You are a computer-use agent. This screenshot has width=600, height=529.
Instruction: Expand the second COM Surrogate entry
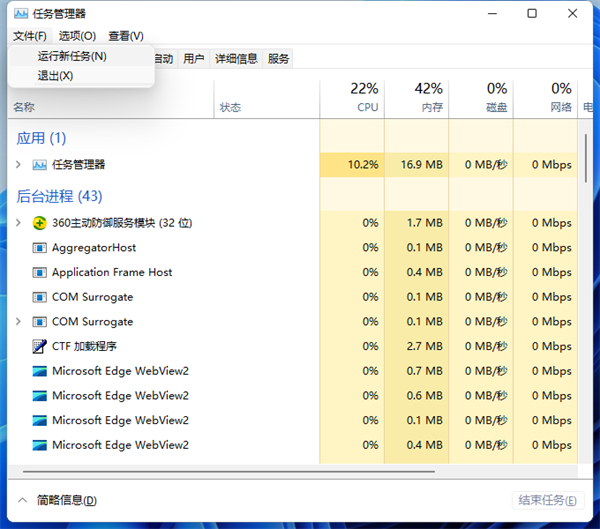pos(18,322)
